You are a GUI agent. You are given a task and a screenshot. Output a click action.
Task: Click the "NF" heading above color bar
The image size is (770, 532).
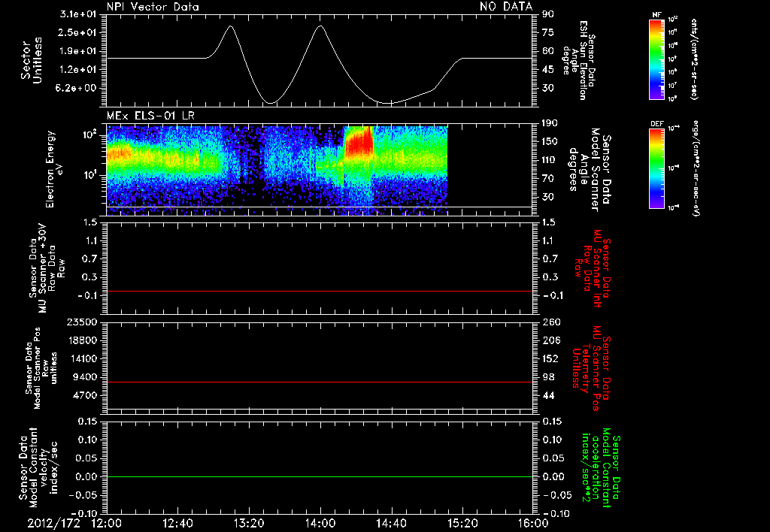click(657, 15)
